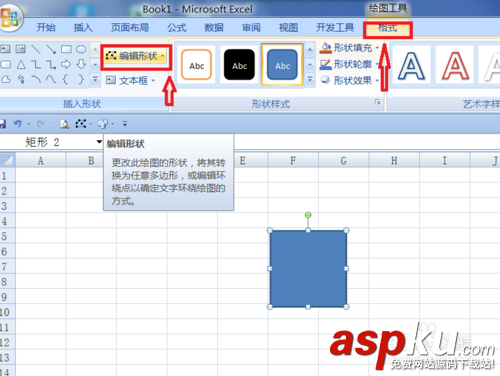Click Save in the Quick Access Toolbar
The width and height of the screenshot is (500, 376).
click(x=3, y=124)
